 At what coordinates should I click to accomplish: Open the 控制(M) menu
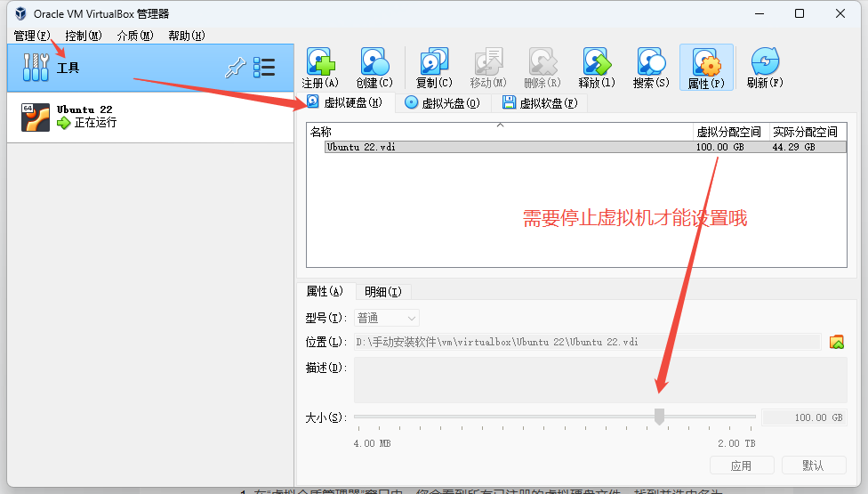tap(83, 36)
